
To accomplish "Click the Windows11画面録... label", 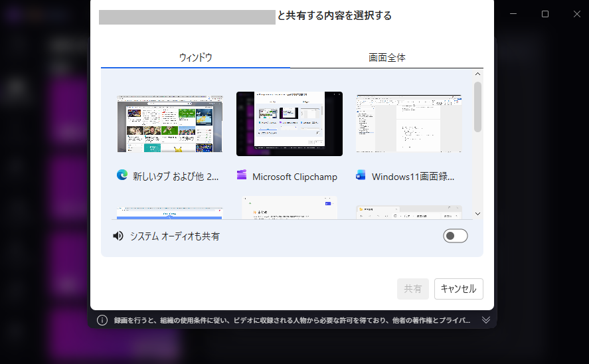I will click(x=413, y=177).
